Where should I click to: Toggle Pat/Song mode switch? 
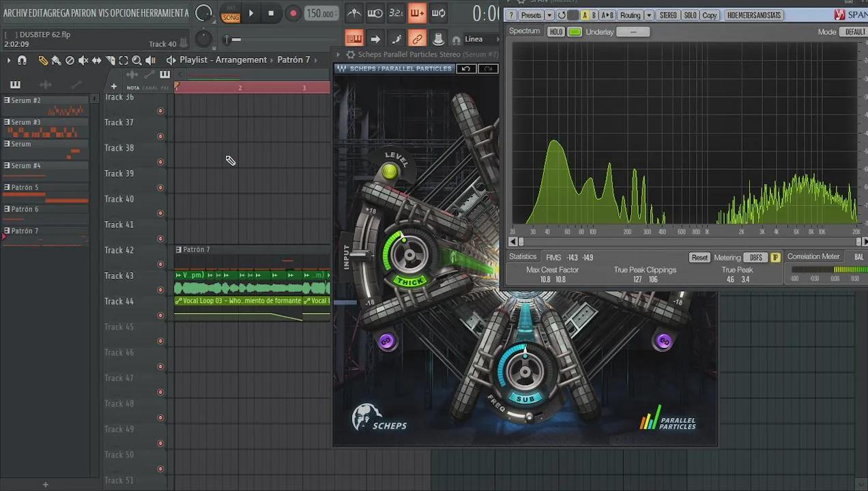(231, 13)
